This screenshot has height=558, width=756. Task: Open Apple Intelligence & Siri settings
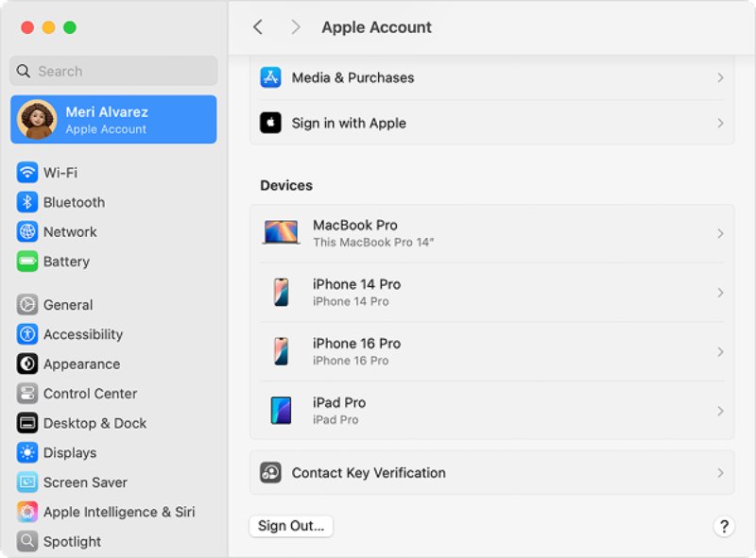pos(29,512)
